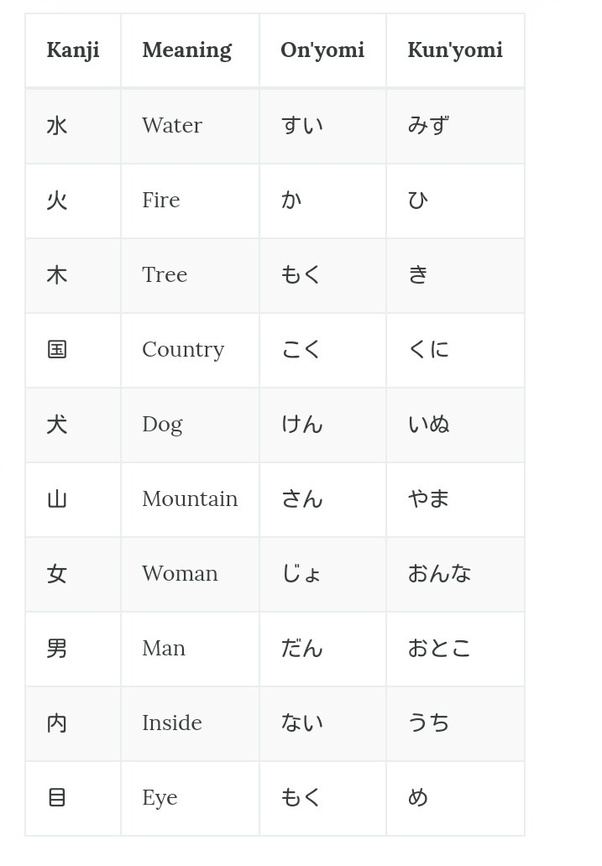Image resolution: width=602 pixels, height=866 pixels.
Task: Select the on'yomi reading すい
Action: point(302,125)
